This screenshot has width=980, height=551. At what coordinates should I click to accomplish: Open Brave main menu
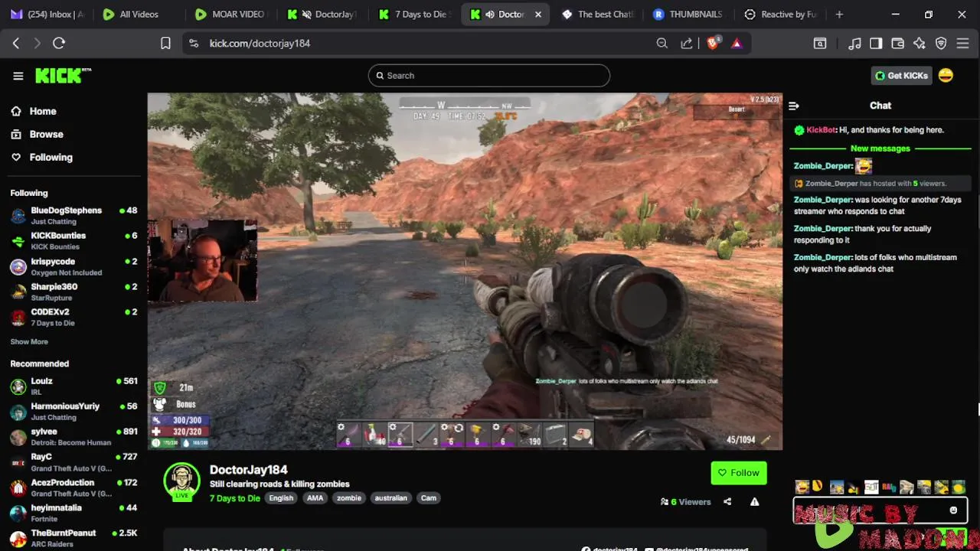962,44
